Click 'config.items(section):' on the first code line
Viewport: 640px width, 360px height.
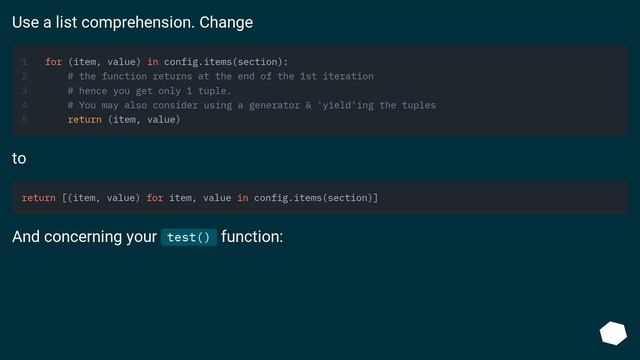226,62
